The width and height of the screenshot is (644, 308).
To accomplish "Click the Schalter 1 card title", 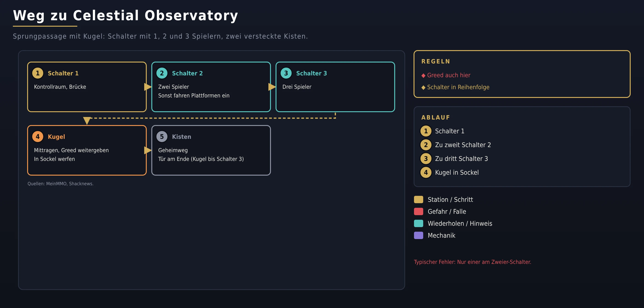I will coord(63,73).
